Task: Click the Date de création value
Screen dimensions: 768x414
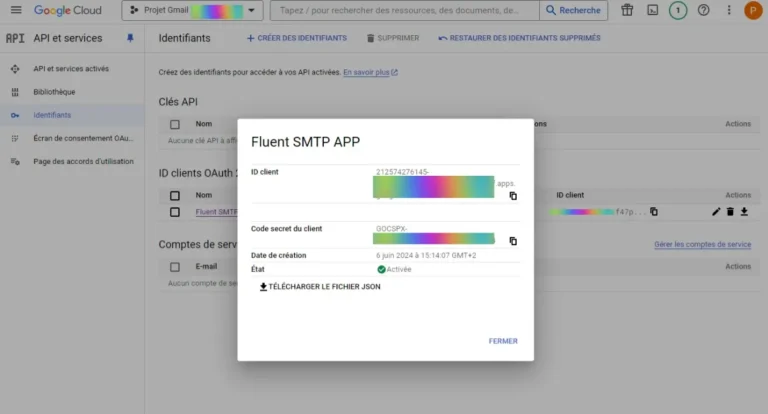Action: (x=426, y=255)
